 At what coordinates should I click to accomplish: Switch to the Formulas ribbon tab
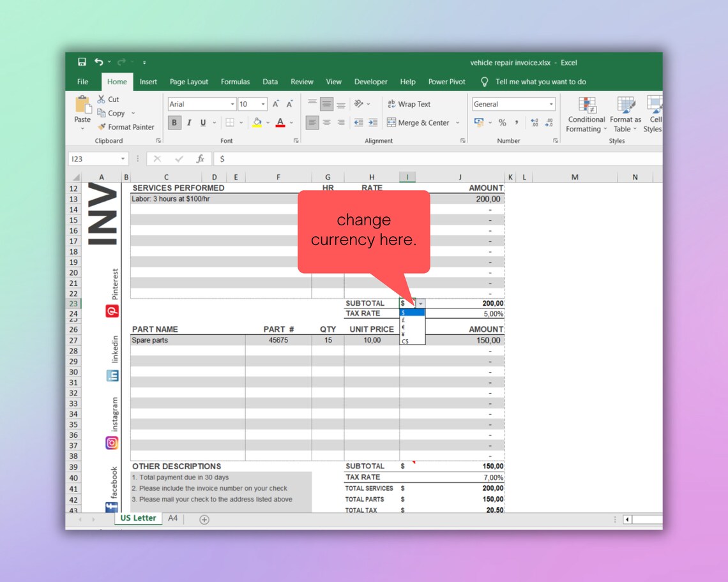pos(235,82)
